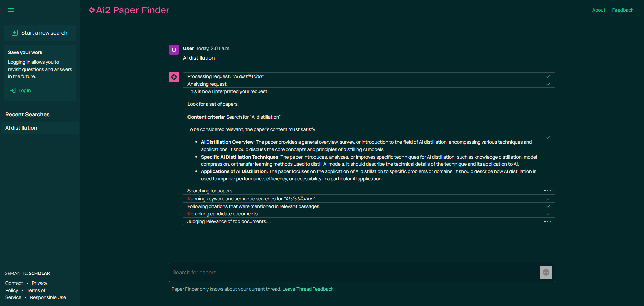This screenshot has height=306, width=644.
Task: Open the Privacy Policy link
Action: (x=39, y=283)
